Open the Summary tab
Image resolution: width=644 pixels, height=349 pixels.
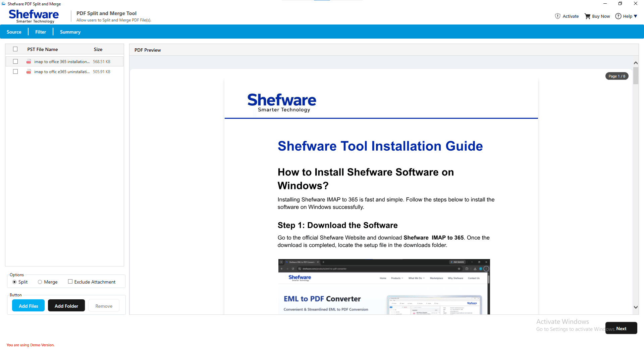click(70, 32)
